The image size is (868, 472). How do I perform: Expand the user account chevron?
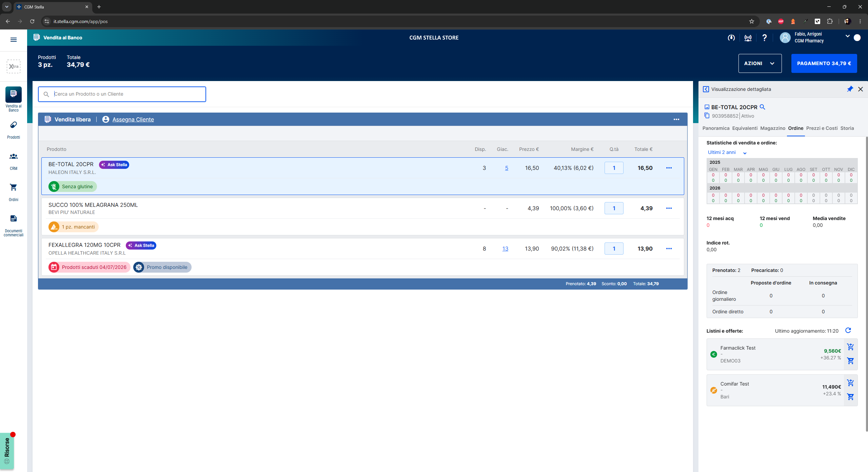pyautogui.click(x=848, y=36)
